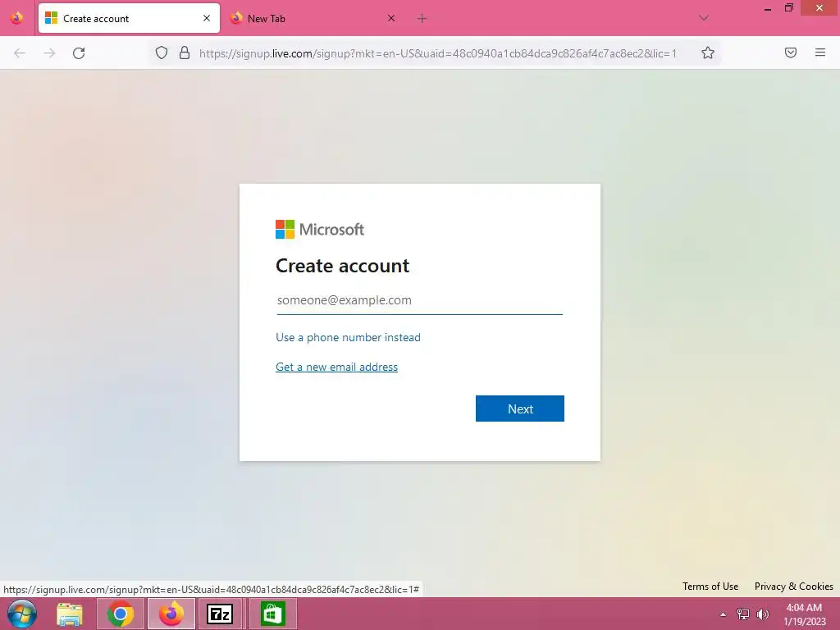
Task: Open 7-Zip from taskbar
Action: [220, 614]
